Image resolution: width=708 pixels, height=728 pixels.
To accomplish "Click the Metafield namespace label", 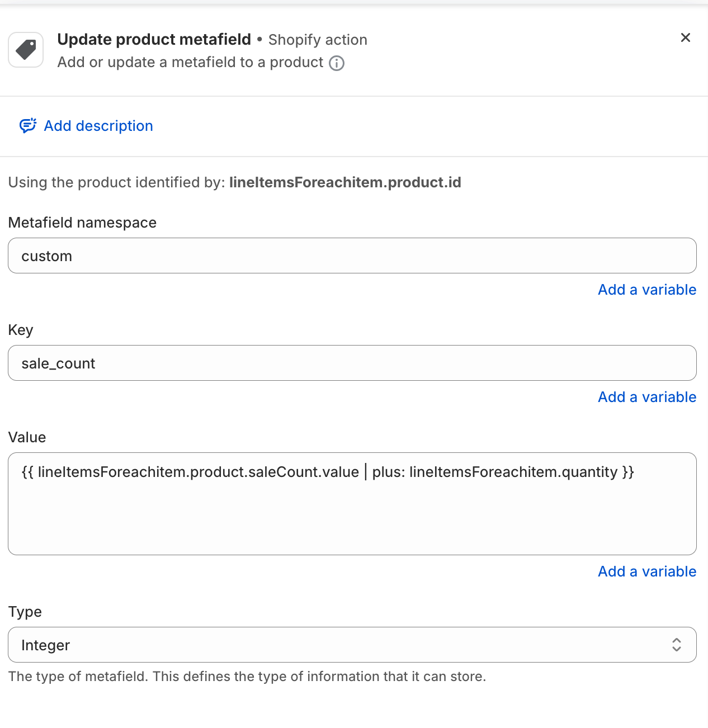I will point(82,223).
